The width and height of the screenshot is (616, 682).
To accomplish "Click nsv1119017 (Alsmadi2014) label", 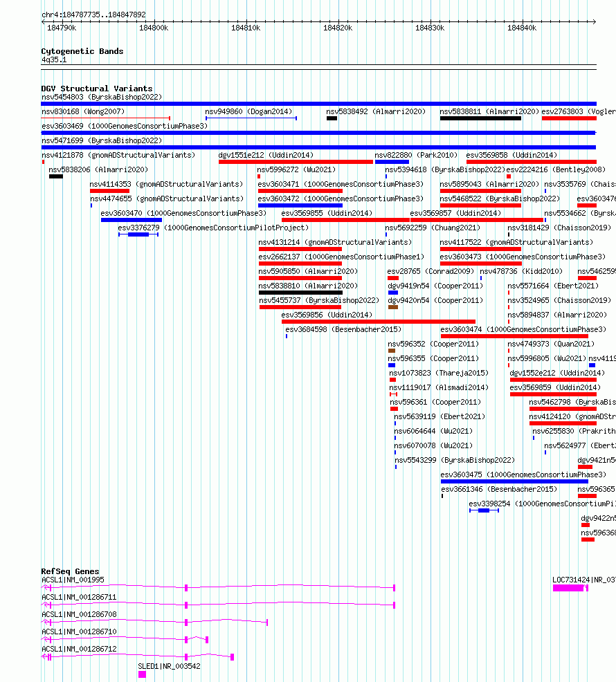I will click(x=439, y=387).
